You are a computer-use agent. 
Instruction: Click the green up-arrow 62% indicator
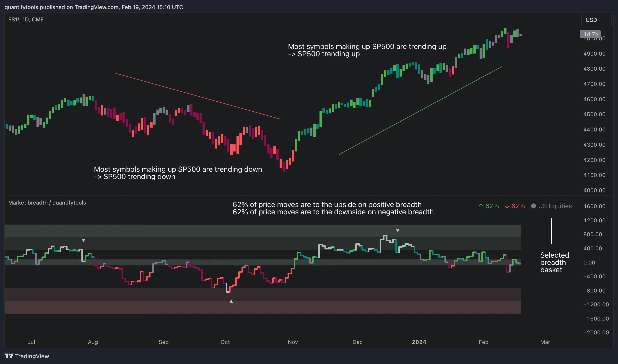click(489, 206)
